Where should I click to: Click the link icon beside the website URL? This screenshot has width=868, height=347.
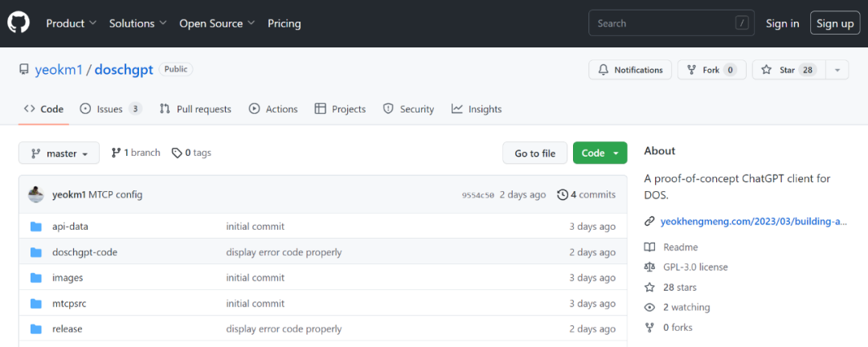click(x=650, y=222)
